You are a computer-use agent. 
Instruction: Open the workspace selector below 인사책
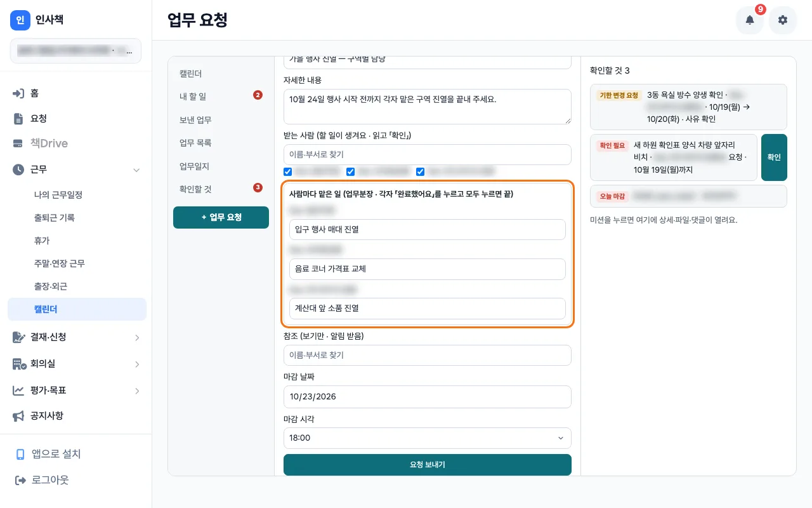[x=75, y=51]
